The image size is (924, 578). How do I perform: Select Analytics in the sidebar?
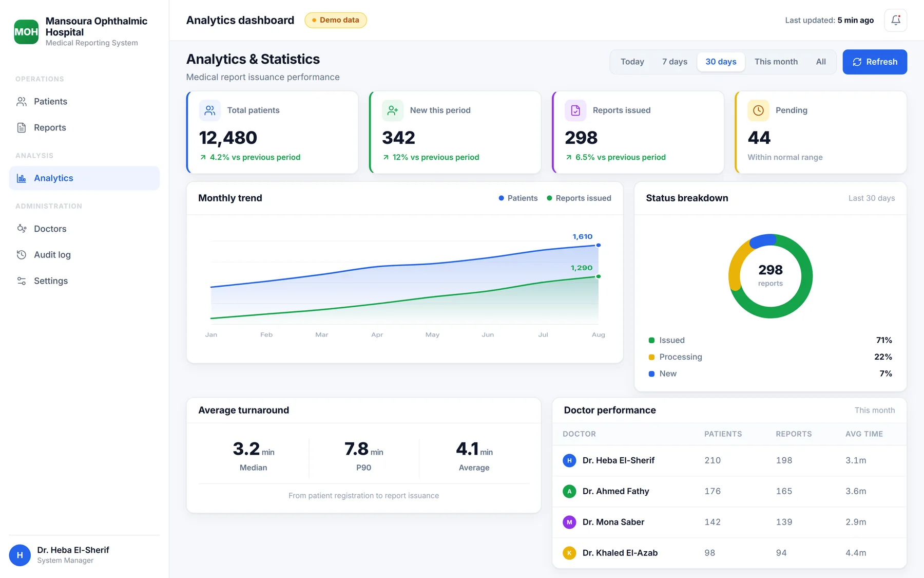[x=84, y=178]
